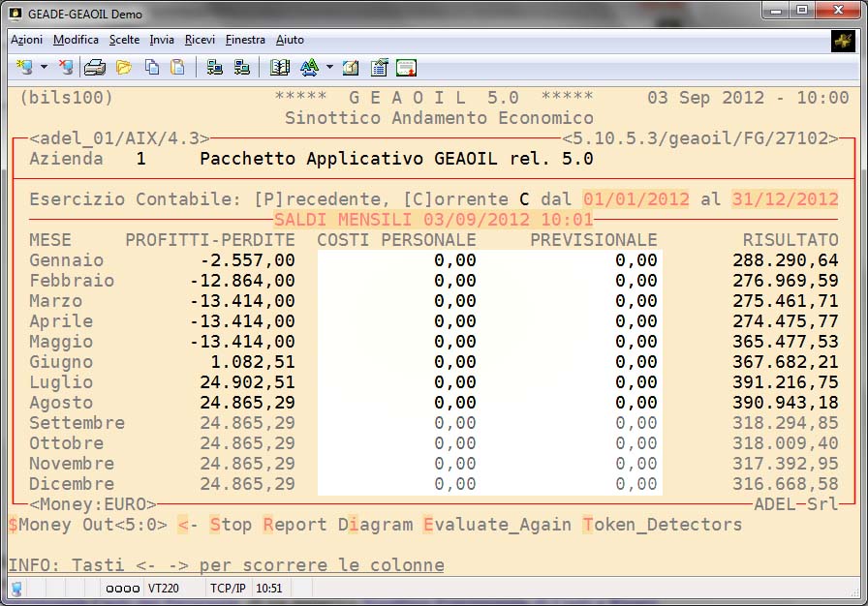Click the paste clipboard icon

(x=177, y=68)
